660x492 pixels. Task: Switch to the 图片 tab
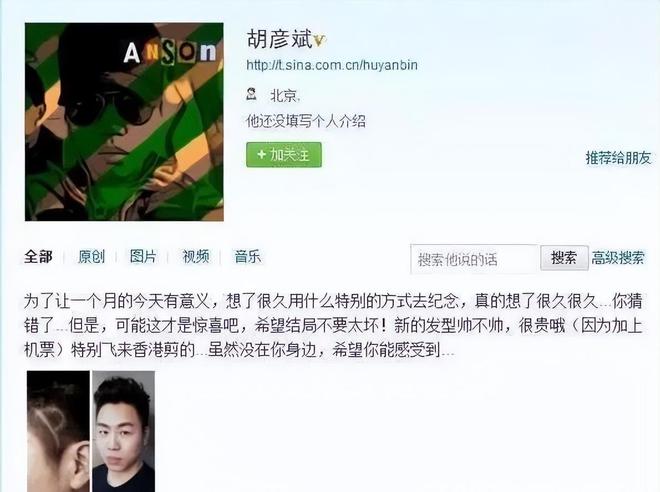[143, 256]
